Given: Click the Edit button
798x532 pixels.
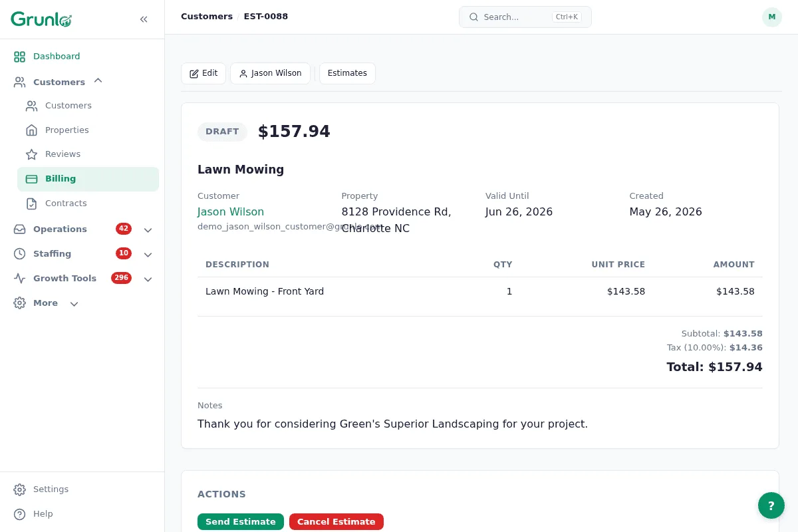Looking at the screenshot, I should (203, 73).
